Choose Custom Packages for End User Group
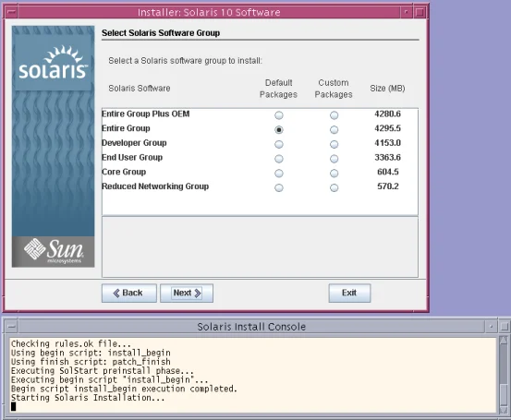The height and width of the screenshot is (420, 511). [334, 159]
